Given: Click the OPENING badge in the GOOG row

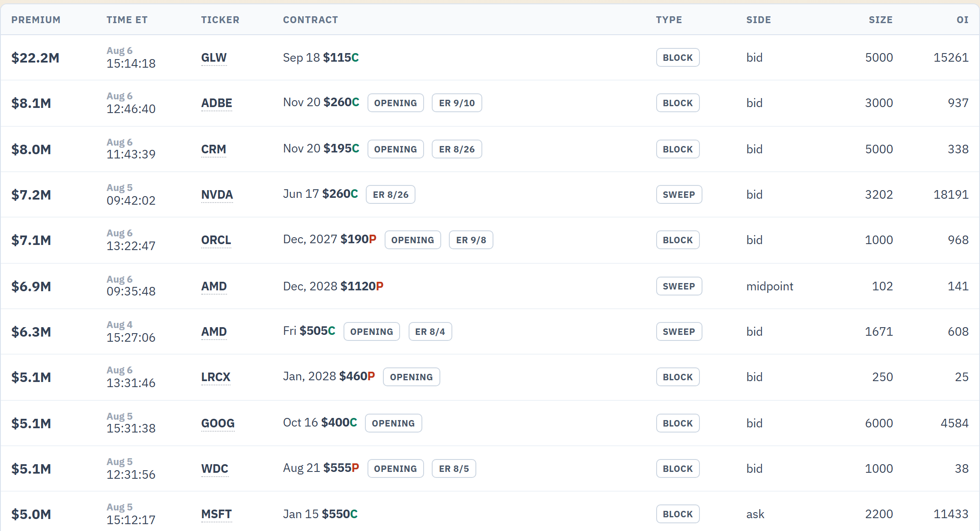Looking at the screenshot, I should pos(394,423).
